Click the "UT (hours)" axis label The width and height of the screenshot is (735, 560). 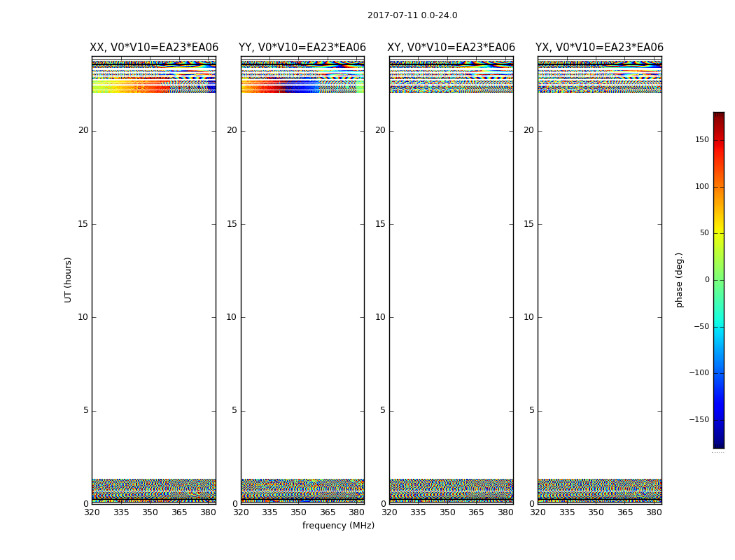point(69,279)
